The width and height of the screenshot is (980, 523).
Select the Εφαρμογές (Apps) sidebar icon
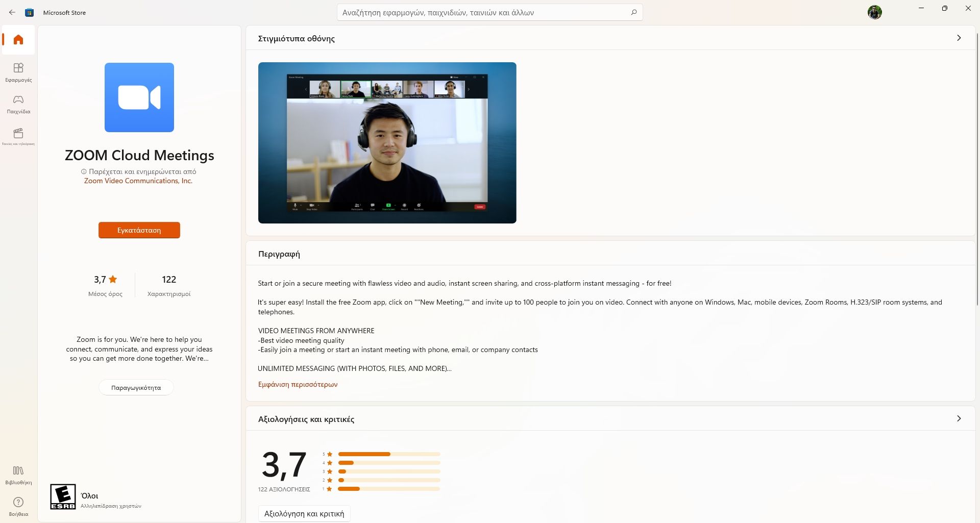pos(18,71)
